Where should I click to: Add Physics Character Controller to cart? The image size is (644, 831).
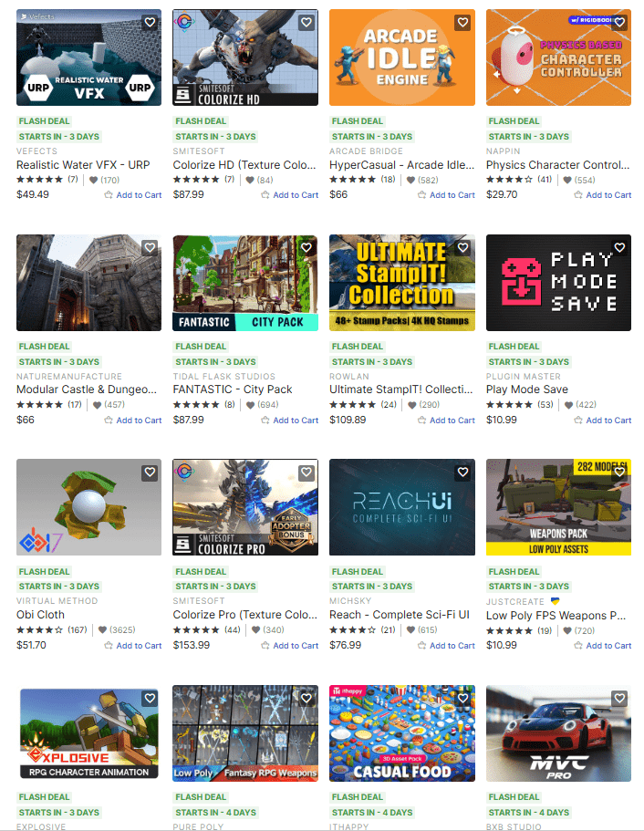602,195
